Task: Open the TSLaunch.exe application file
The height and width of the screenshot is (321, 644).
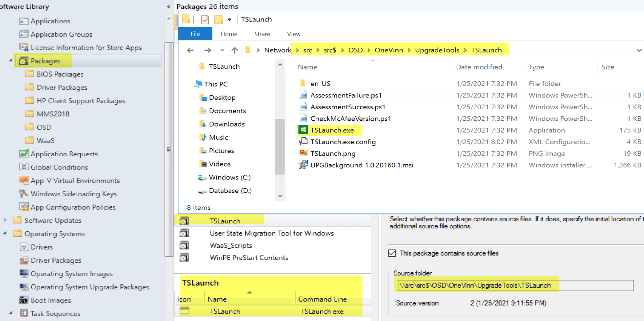Action: click(x=332, y=130)
